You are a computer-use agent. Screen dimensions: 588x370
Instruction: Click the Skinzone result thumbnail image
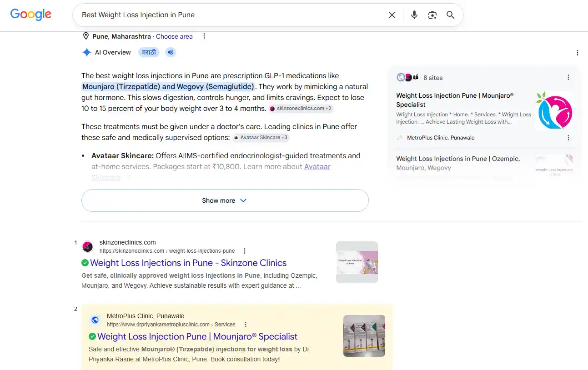click(x=357, y=262)
